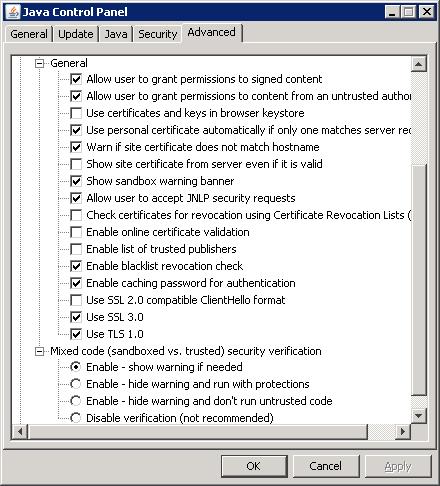Viewport: 440px width, 486px height.
Task: Click the horizontal scrollbar left arrow
Action: (x=20, y=431)
